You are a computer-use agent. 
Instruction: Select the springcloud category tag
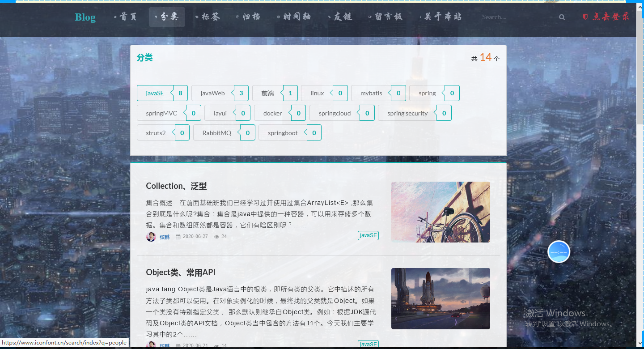coord(342,113)
